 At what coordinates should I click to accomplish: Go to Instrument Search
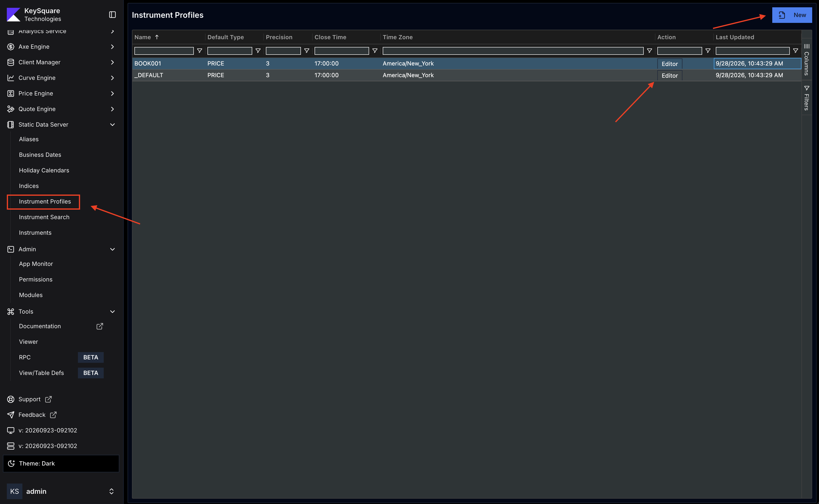click(44, 217)
